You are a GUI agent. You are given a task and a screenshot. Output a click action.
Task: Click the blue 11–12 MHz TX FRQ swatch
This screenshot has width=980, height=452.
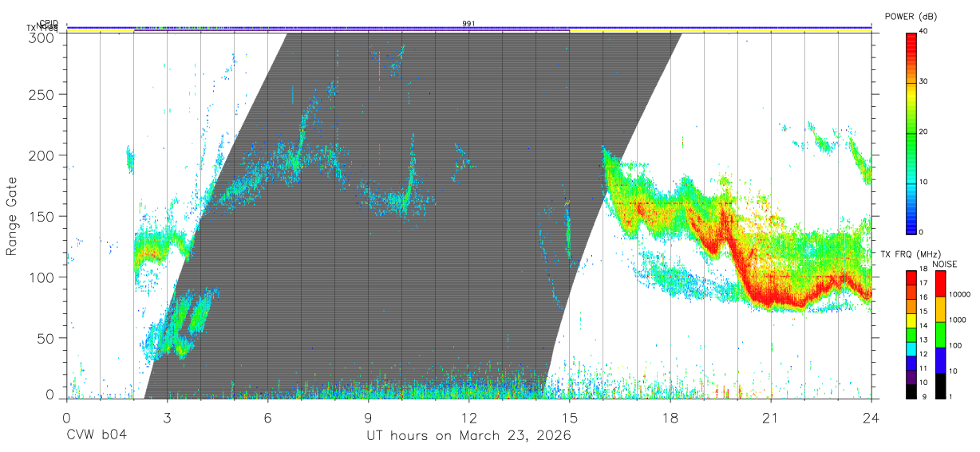(x=911, y=363)
